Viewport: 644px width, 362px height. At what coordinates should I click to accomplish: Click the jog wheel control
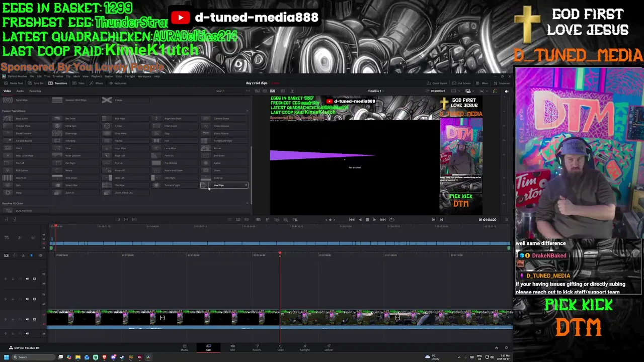[330, 220]
